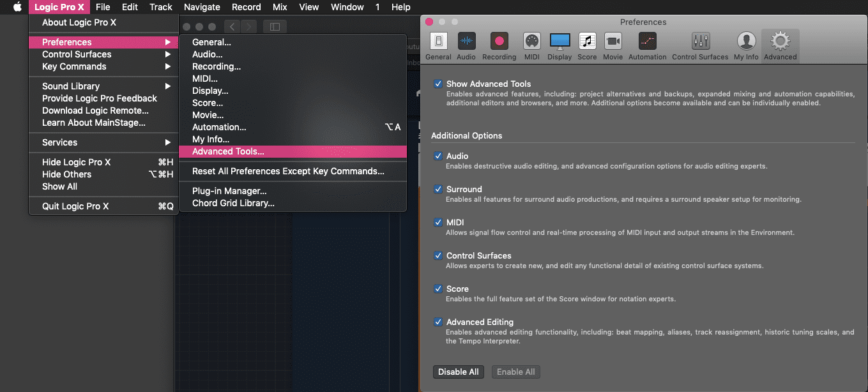Image resolution: width=868 pixels, height=392 pixels.
Task: Choose Show All menu item
Action: (103, 186)
